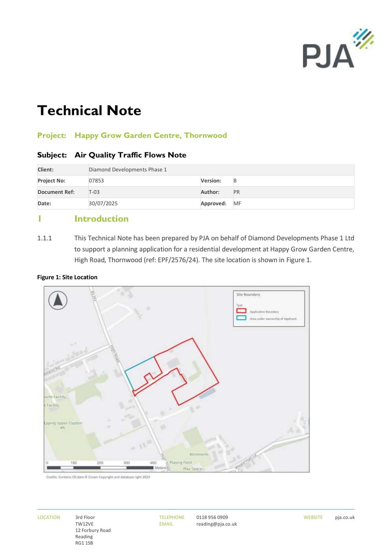Click the Site Boundary legend title
392x555 pixels.
pos(248,294)
